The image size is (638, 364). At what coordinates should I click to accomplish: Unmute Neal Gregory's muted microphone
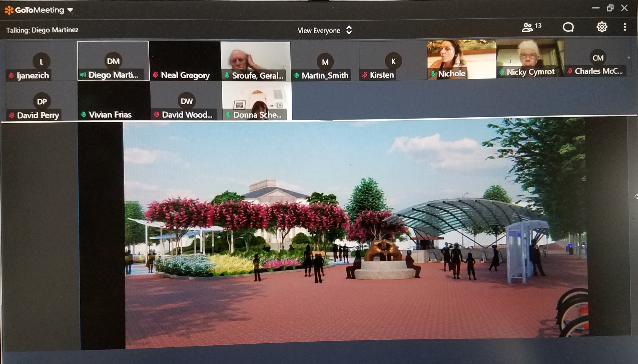click(155, 75)
